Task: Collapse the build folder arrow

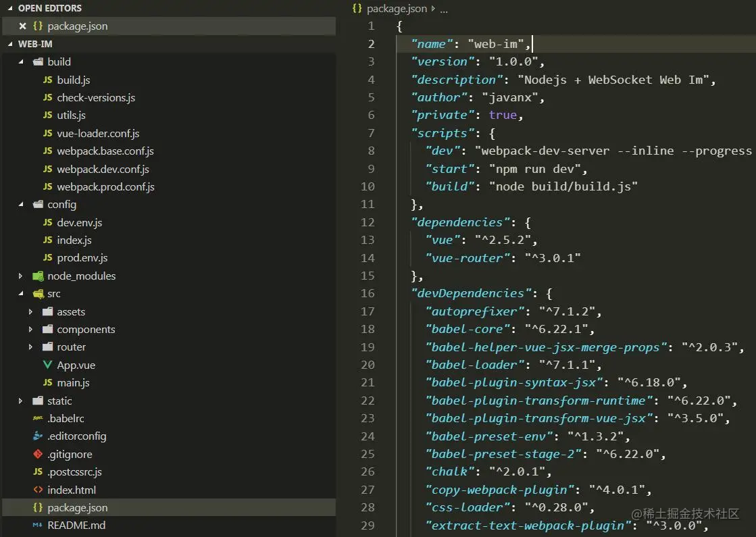Action: (21, 61)
